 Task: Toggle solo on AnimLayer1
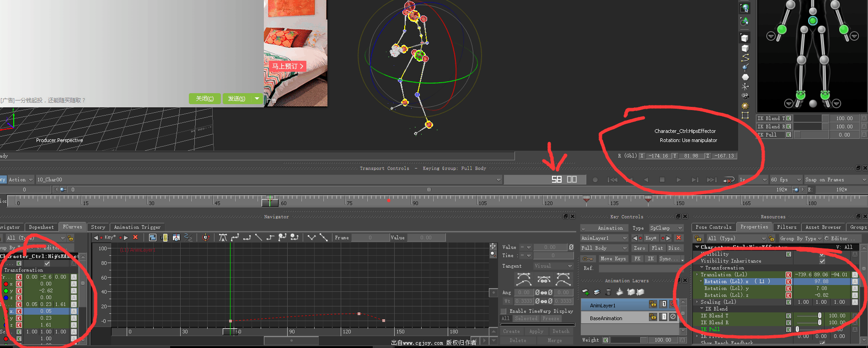(664, 304)
